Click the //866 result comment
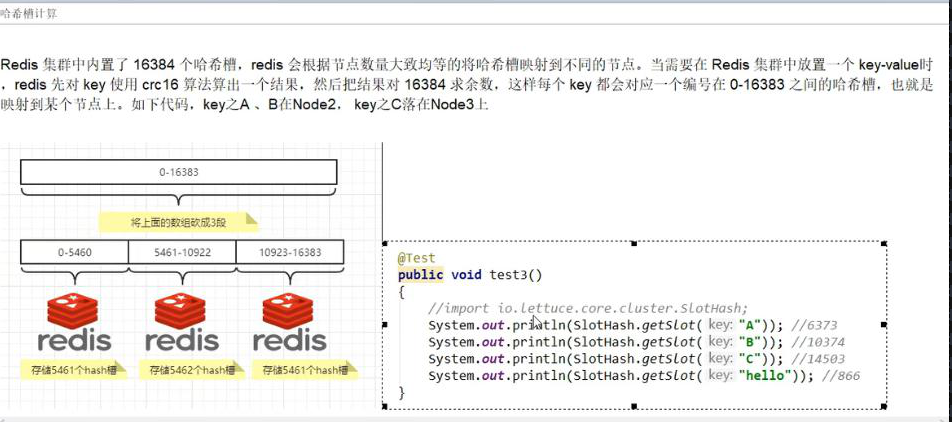Image resolution: width=952 pixels, height=422 pixels. tap(841, 376)
